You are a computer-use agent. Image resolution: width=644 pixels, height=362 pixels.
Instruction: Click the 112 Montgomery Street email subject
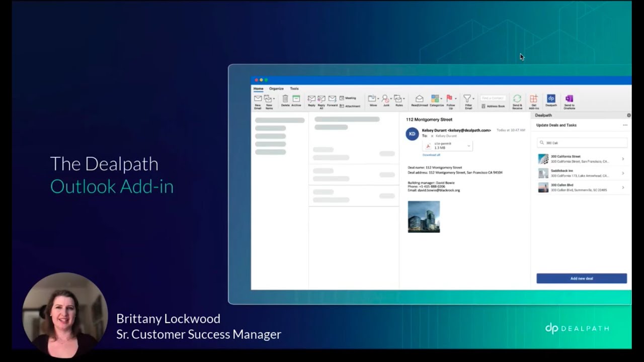coord(429,120)
